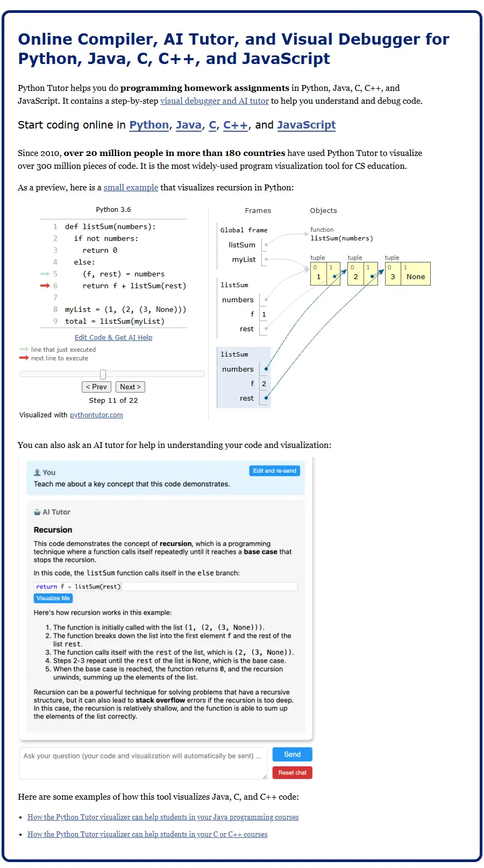Click the Visualize Me button
The image size is (484, 868).
pyautogui.click(x=53, y=599)
